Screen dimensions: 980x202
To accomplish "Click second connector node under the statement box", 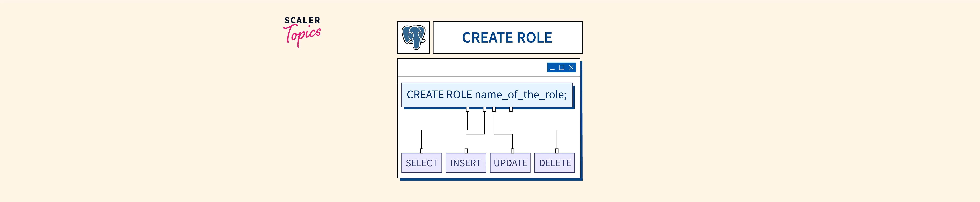I will 485,109.
